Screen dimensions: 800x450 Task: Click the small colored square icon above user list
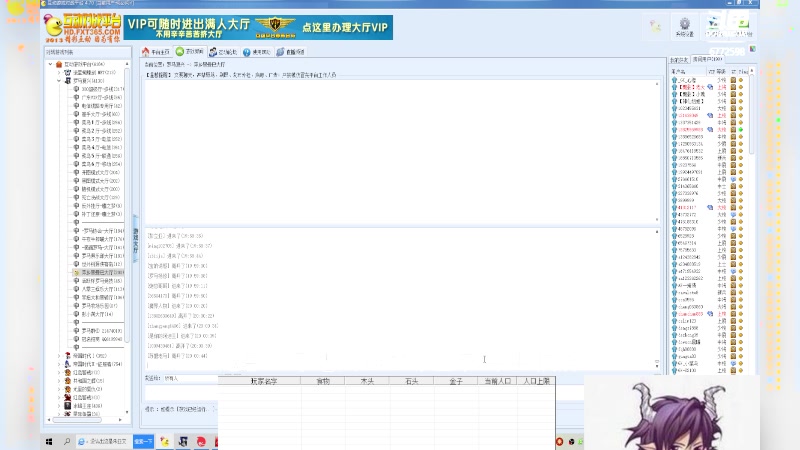pyautogui.click(x=753, y=49)
